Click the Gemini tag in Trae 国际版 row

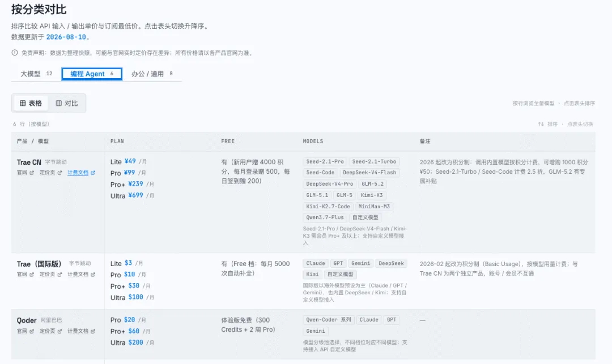[360, 263]
